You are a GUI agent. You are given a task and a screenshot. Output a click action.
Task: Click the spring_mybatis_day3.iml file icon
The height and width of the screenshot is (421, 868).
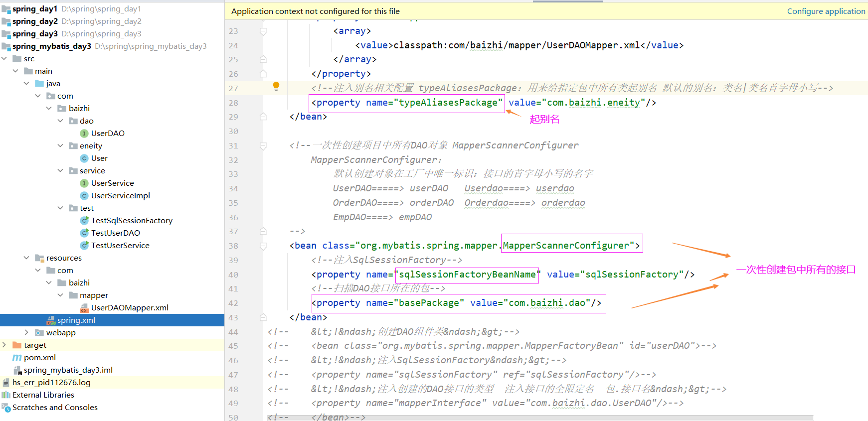pyautogui.click(x=17, y=370)
